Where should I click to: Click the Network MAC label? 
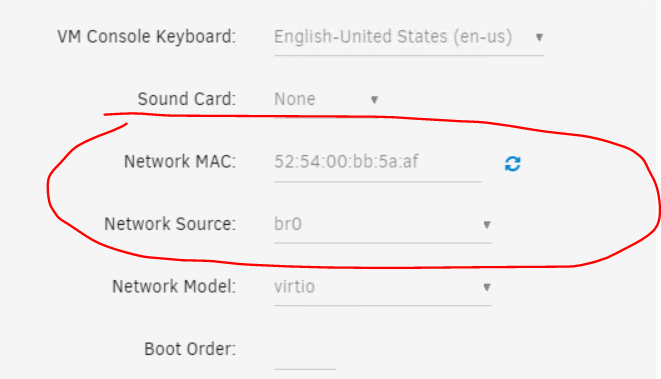point(180,161)
